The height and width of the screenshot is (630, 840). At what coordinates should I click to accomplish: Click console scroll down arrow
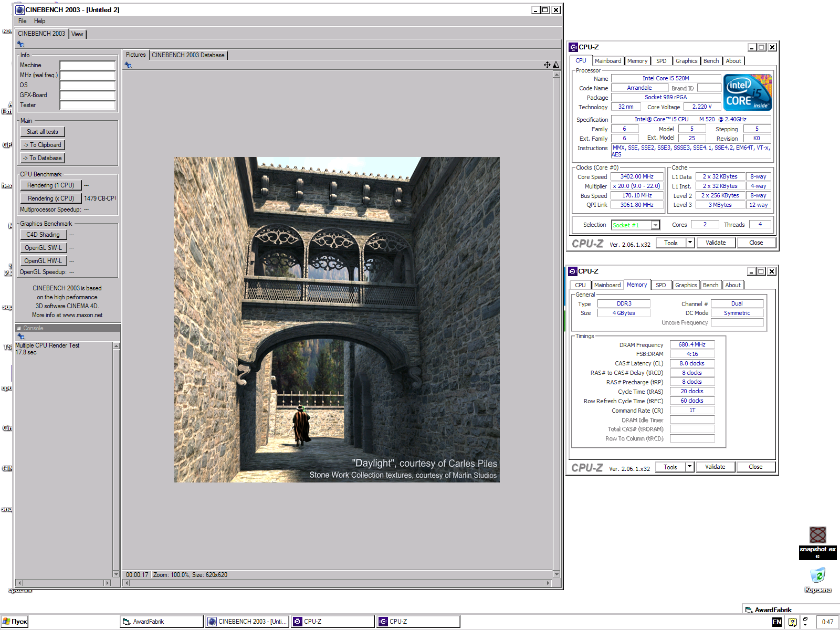pos(116,574)
